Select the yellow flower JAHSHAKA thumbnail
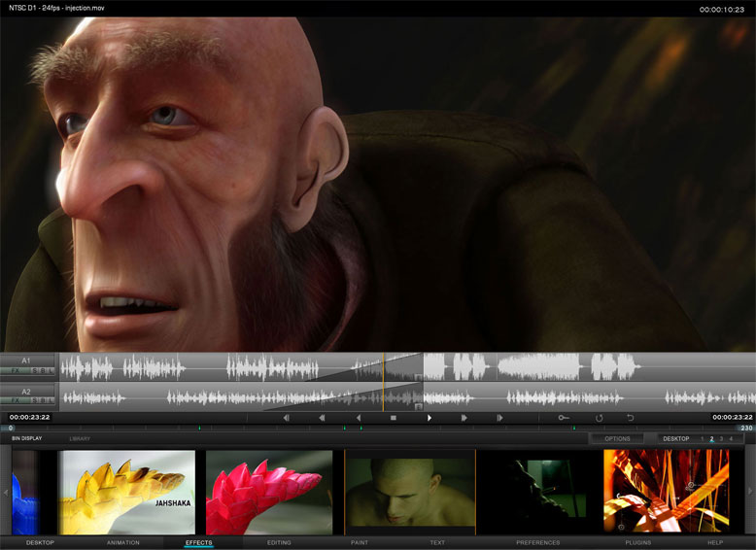This screenshot has height=550, width=756. (x=126, y=493)
